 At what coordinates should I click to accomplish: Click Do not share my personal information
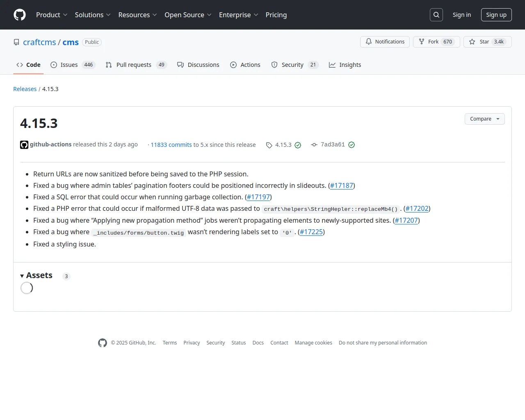383,343
